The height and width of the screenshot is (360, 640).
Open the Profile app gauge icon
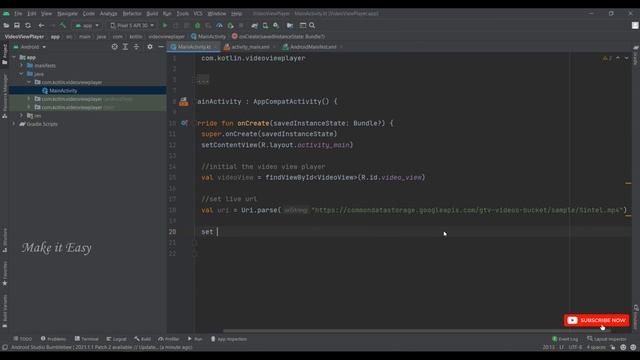[x=219, y=25]
